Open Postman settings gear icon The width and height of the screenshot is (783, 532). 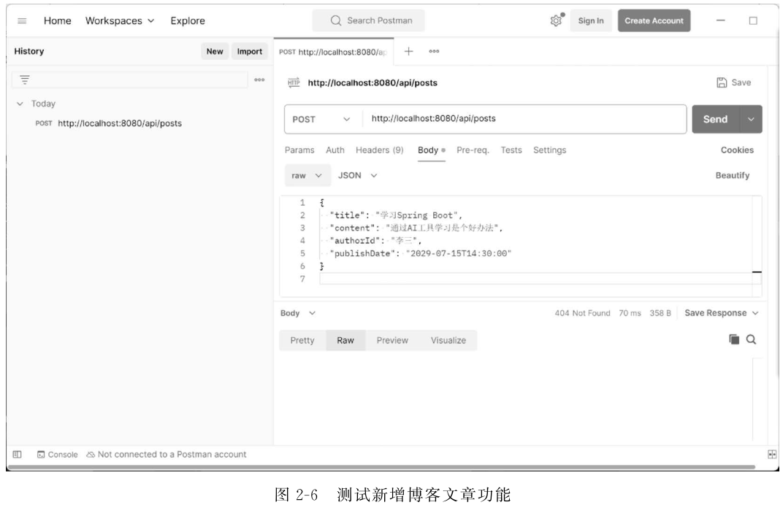pos(556,20)
